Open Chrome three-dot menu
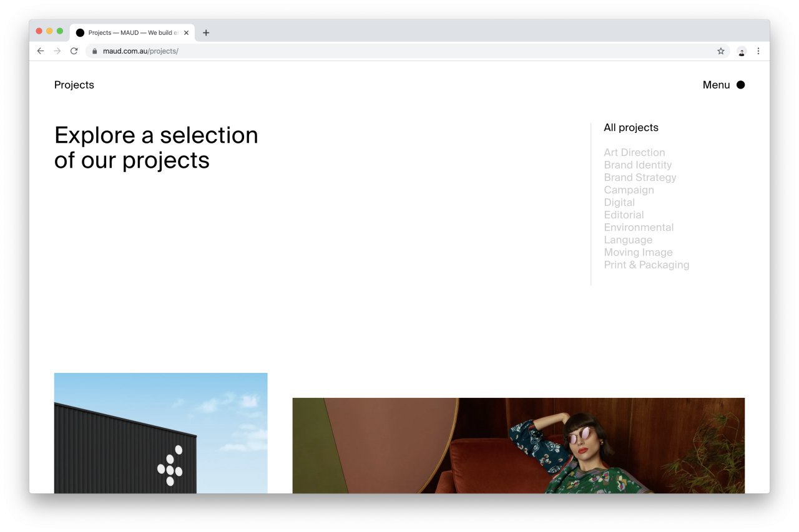The image size is (799, 532). coord(758,51)
